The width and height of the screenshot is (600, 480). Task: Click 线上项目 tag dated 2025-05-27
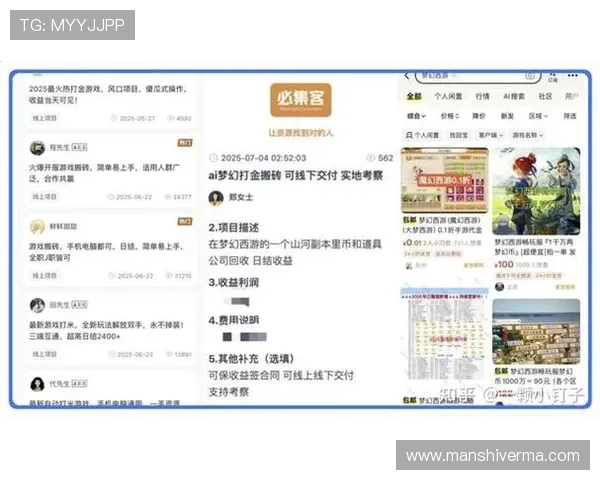tap(44, 118)
